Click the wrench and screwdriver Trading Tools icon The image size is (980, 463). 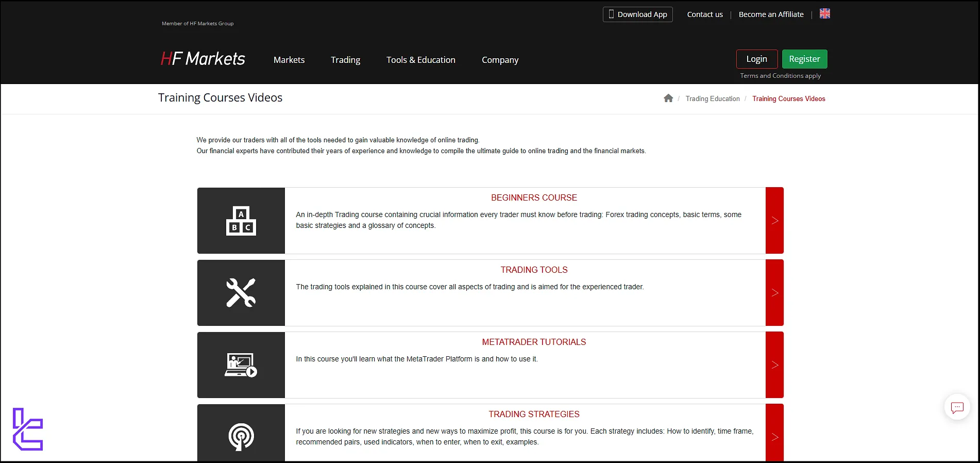[241, 293]
